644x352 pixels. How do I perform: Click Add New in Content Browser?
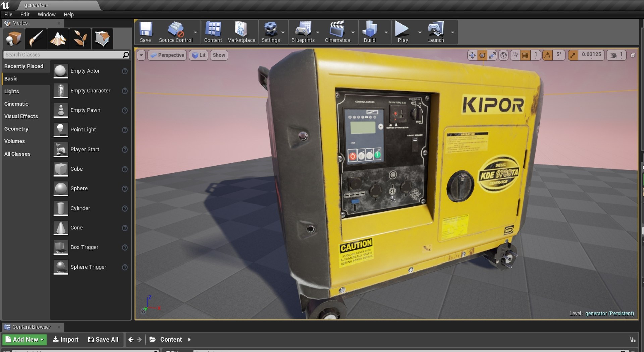[24, 340]
